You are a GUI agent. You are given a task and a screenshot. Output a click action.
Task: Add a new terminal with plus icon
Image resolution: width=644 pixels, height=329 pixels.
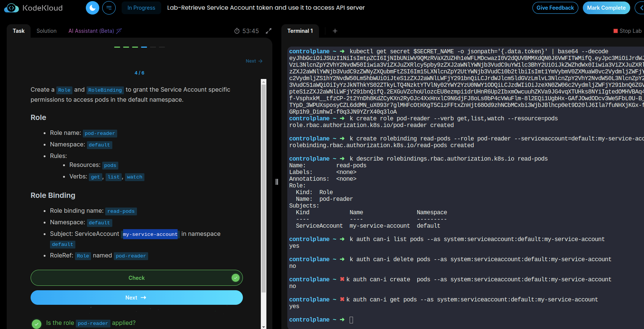pos(335,31)
